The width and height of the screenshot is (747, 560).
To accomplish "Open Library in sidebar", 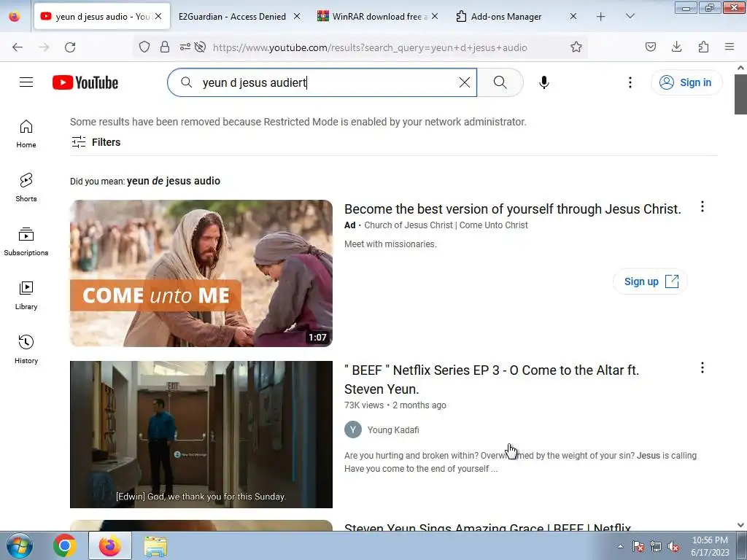I will [26, 296].
